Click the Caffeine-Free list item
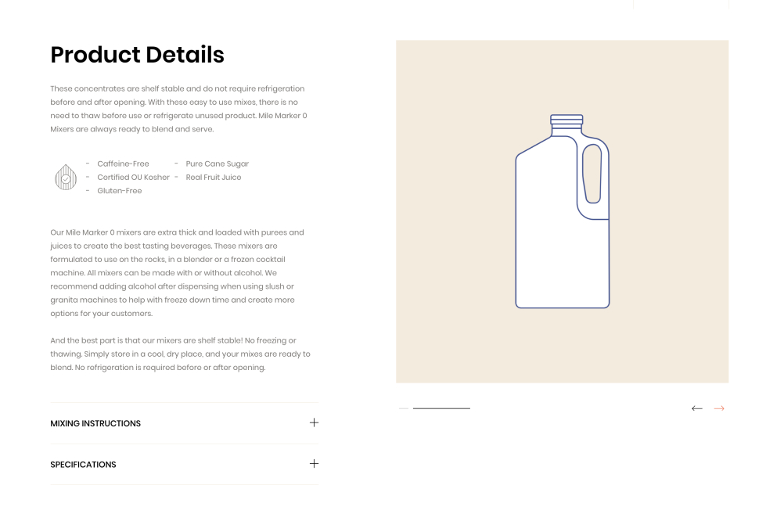Viewport: 784px width, 532px height. coord(123,164)
